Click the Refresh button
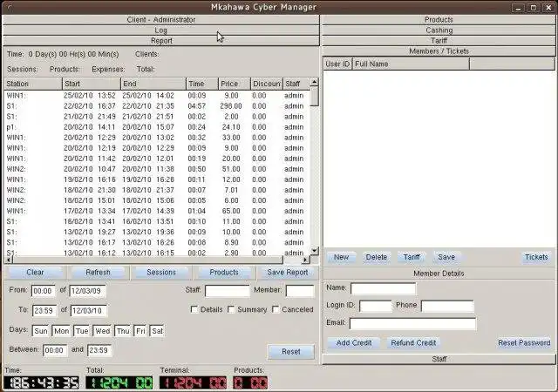Screen dimensions: 558x392 pyautogui.click(x=98, y=273)
